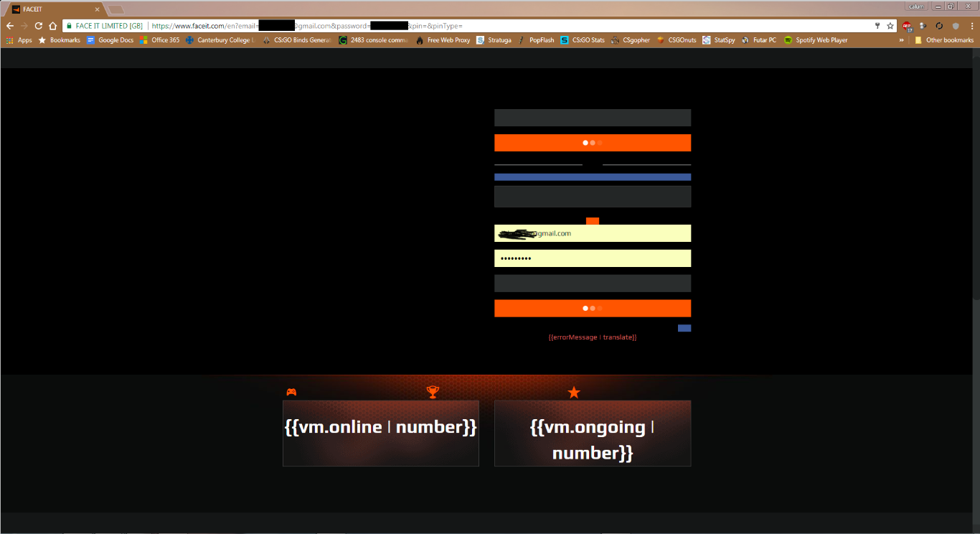Bookmark this page with star icon

point(890,25)
